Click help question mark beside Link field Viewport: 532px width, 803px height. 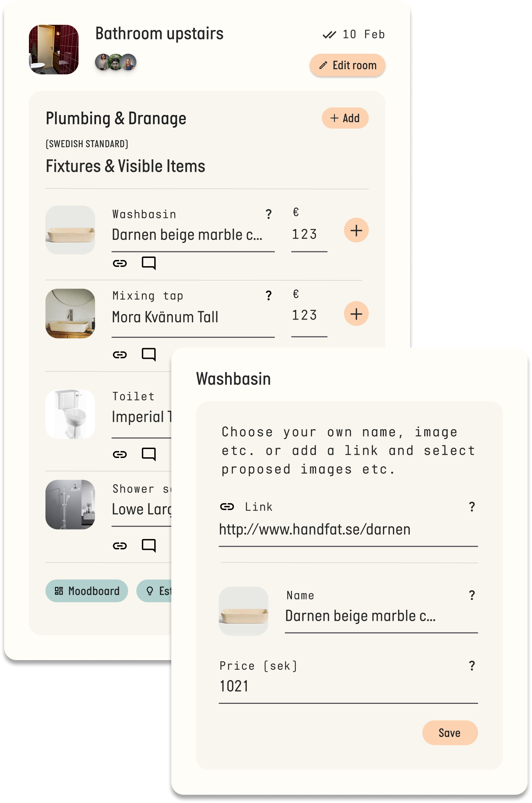(x=472, y=507)
